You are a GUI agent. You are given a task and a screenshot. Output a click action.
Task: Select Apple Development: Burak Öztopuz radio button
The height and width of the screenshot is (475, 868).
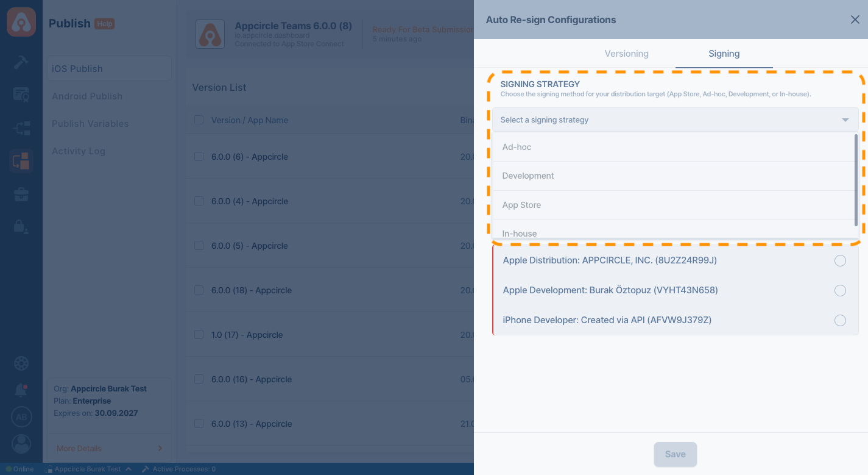(x=840, y=290)
